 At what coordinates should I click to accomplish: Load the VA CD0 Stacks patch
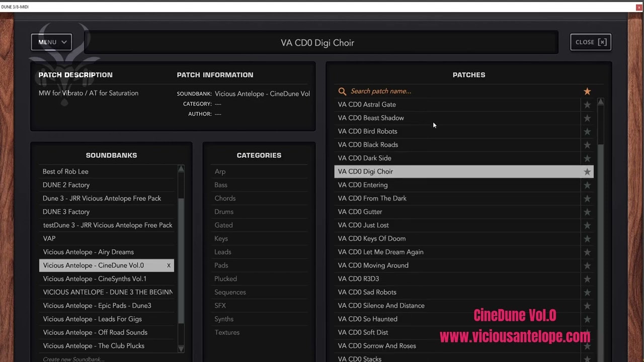coord(457,358)
